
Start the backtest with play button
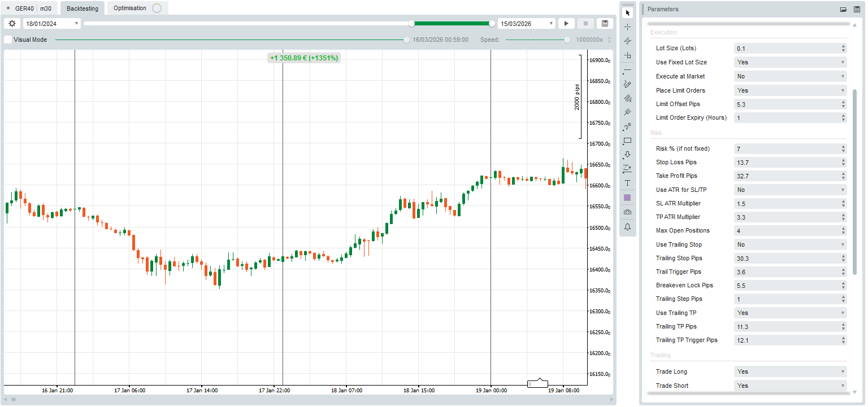pyautogui.click(x=566, y=24)
